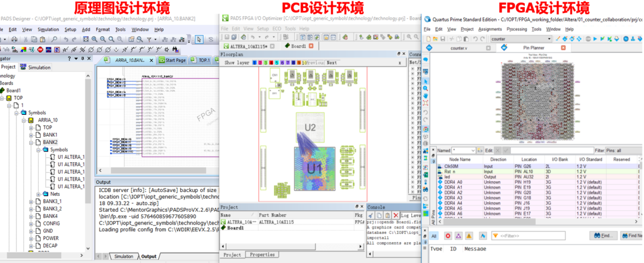Click the new file icon in Quartus toolbar

[x=429, y=39]
